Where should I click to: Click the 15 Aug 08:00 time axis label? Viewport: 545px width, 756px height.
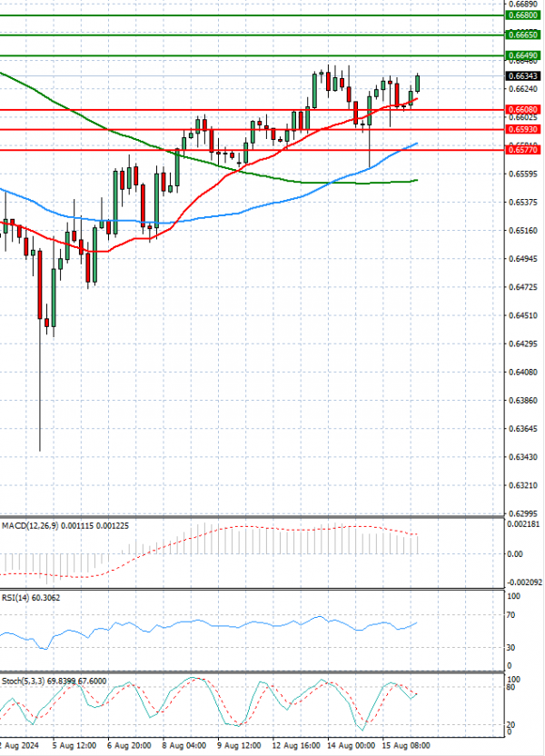pyautogui.click(x=406, y=745)
